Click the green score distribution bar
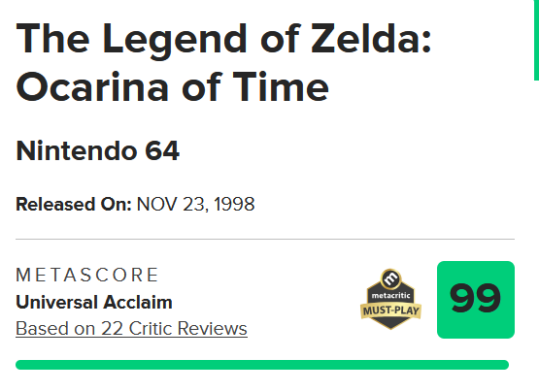The width and height of the screenshot is (539, 392). pos(262,365)
